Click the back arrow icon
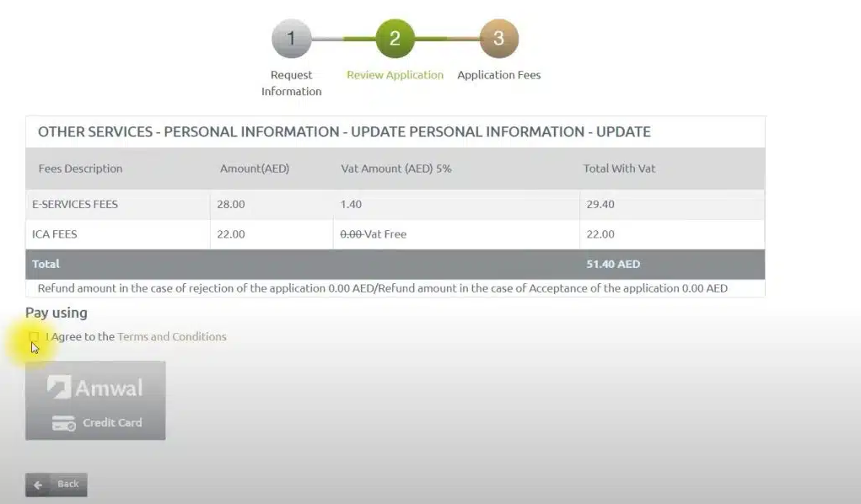The image size is (861, 504). click(37, 484)
